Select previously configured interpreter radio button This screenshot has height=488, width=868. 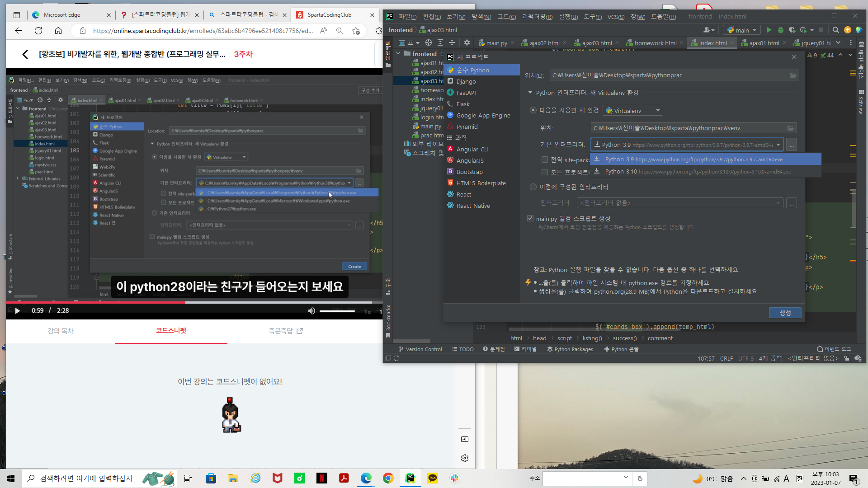[533, 187]
